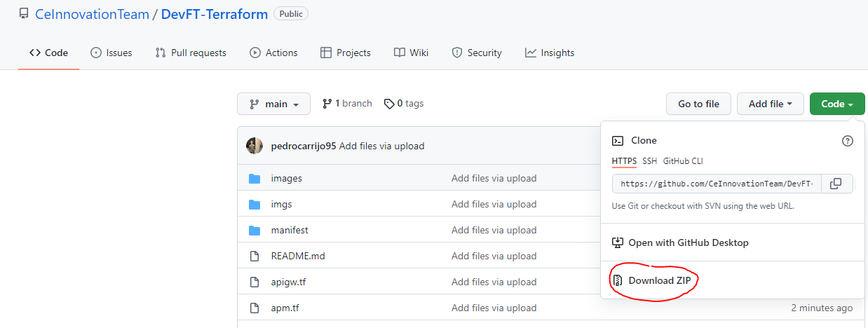Click the folder icon for images
The width and height of the screenshot is (868, 328).
pyautogui.click(x=255, y=179)
